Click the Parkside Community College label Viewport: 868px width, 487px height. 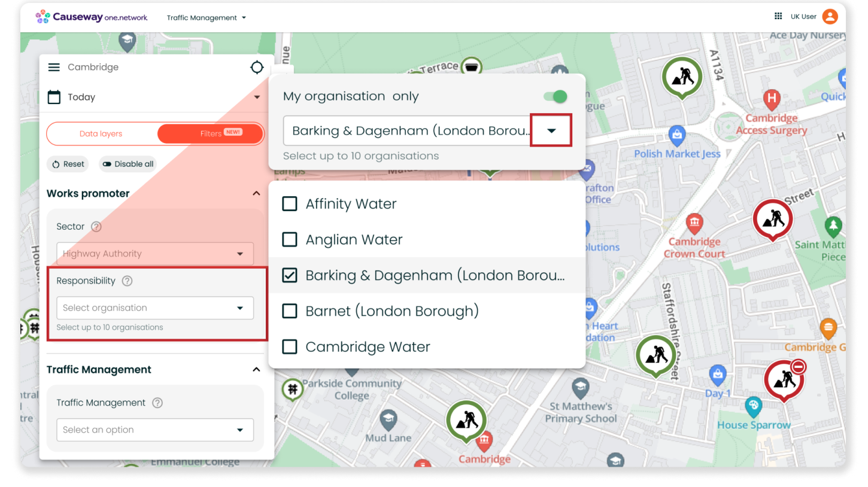[352, 389]
